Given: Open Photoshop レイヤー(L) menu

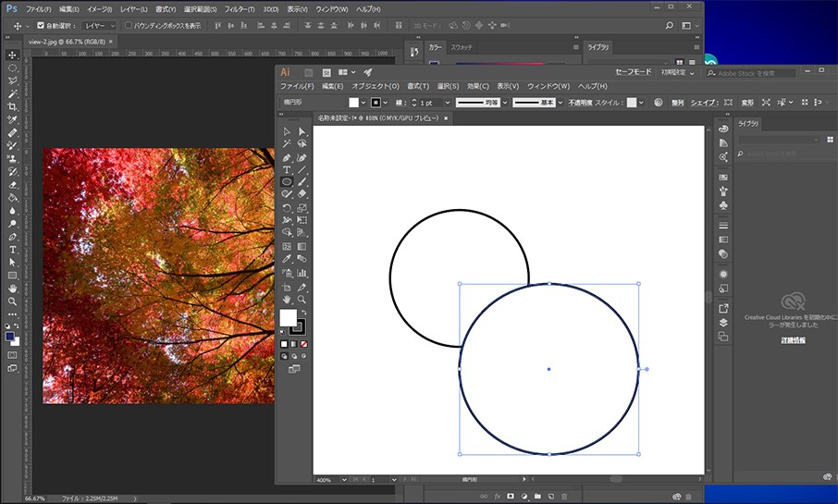Looking at the screenshot, I should tap(133, 9).
